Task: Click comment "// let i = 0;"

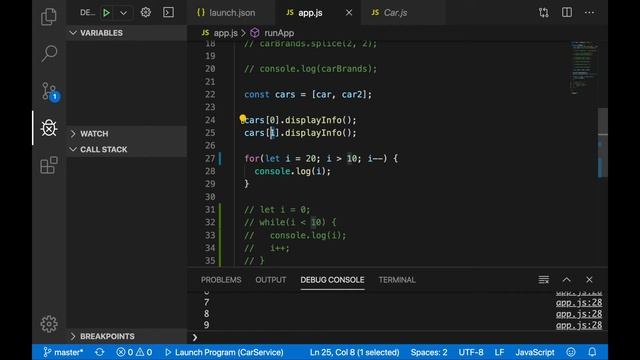Action: click(x=277, y=209)
